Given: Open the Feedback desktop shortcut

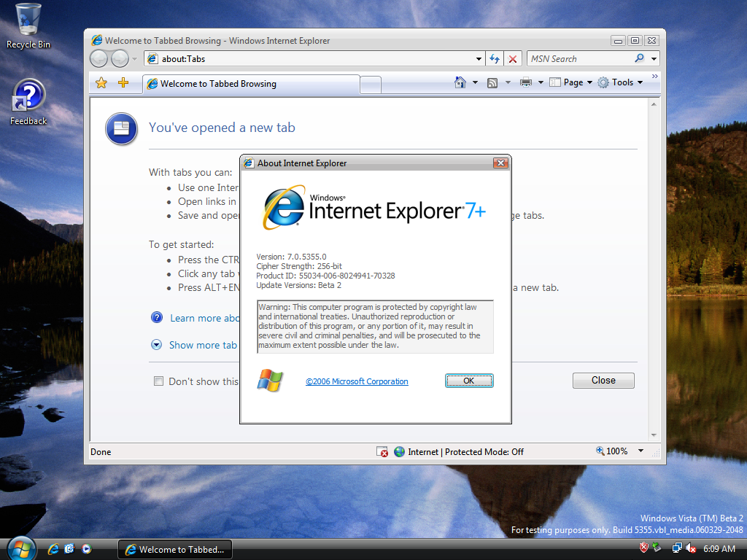Looking at the screenshot, I should 28,102.
